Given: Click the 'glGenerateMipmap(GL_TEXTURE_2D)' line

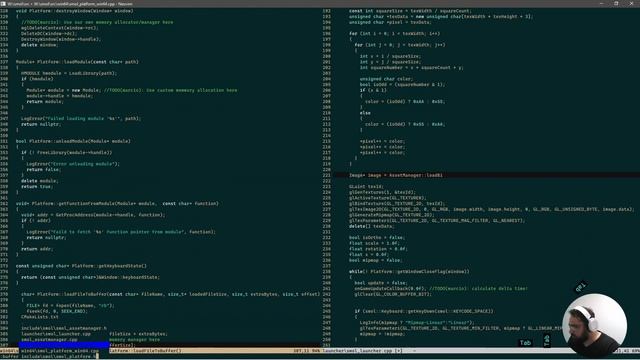Looking at the screenshot, I should coord(391,215).
